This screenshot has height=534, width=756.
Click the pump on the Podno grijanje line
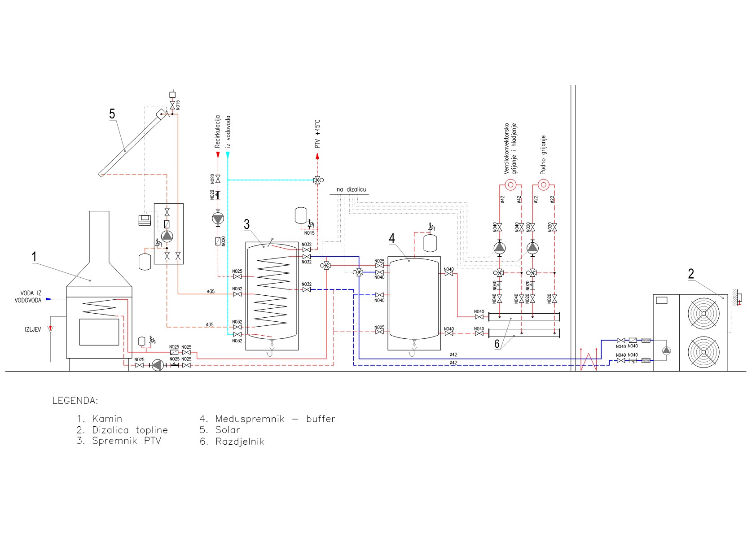(x=532, y=248)
